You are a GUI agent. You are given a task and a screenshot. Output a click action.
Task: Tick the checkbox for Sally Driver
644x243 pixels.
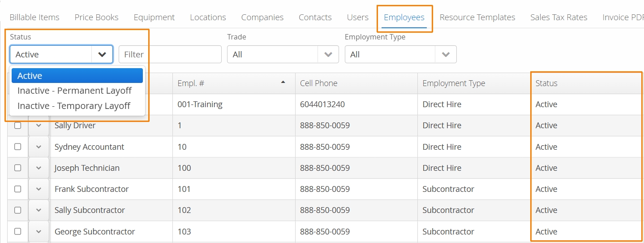(18, 126)
